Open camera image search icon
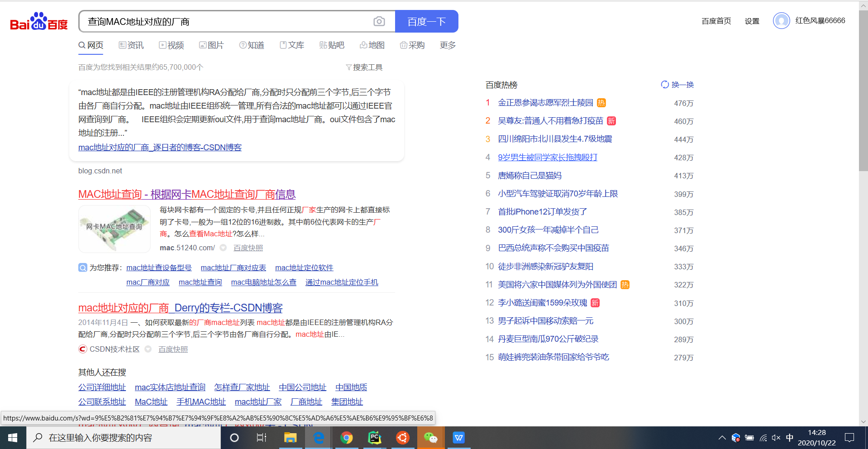The image size is (868, 449). pyautogui.click(x=379, y=21)
